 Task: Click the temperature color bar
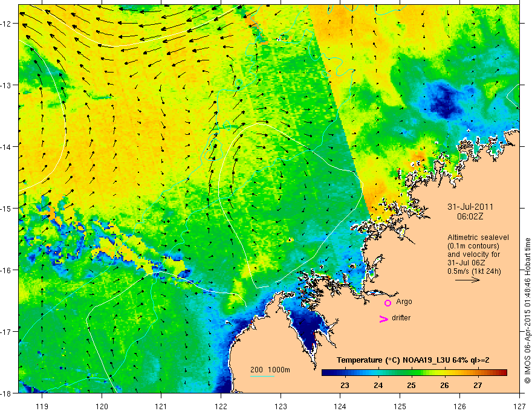(414, 373)
